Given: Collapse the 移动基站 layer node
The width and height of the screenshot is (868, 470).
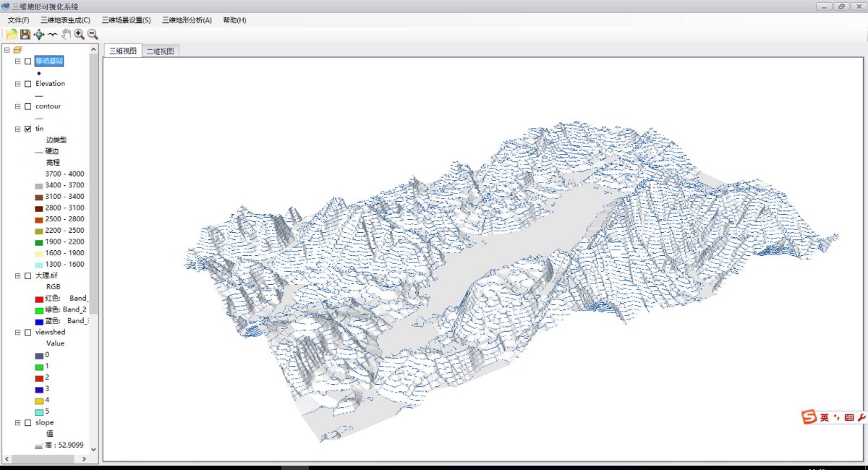Looking at the screenshot, I should pos(18,61).
